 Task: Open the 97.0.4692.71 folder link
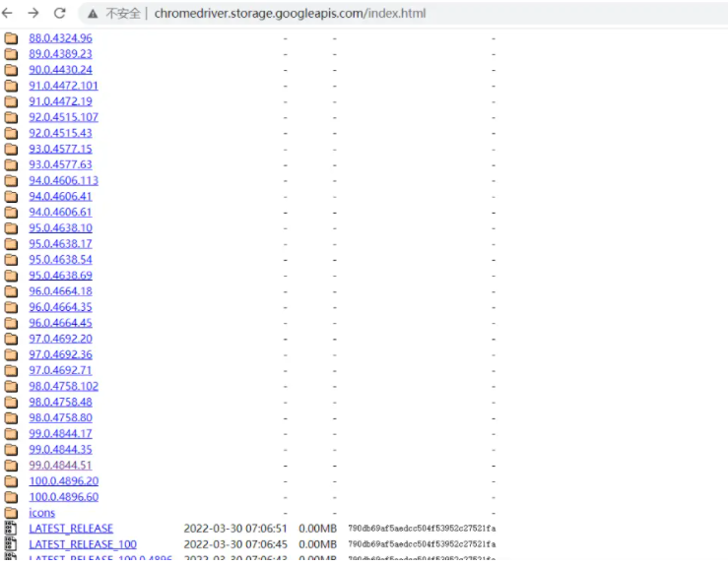pos(60,370)
